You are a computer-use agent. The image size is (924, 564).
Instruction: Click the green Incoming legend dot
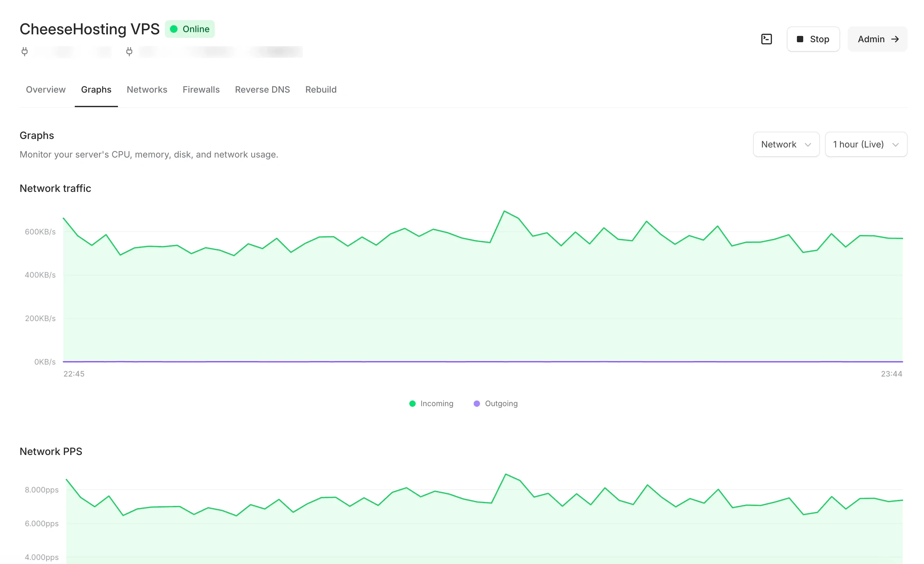[x=412, y=403]
